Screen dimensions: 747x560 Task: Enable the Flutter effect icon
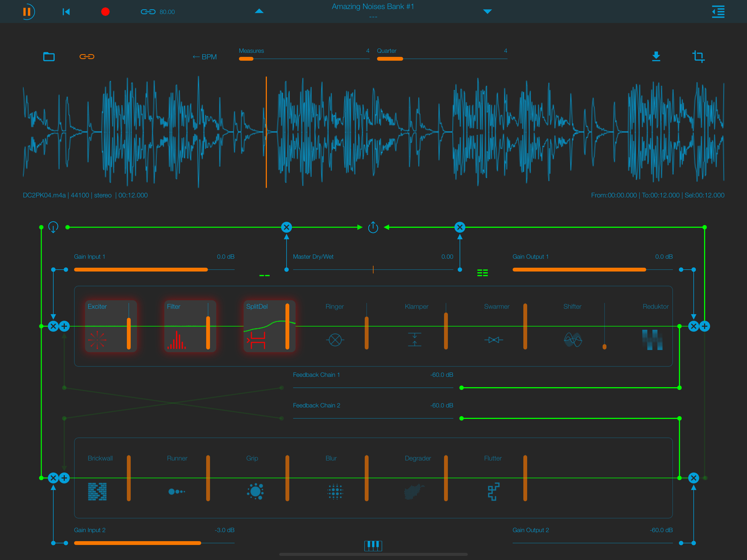pyautogui.click(x=494, y=491)
